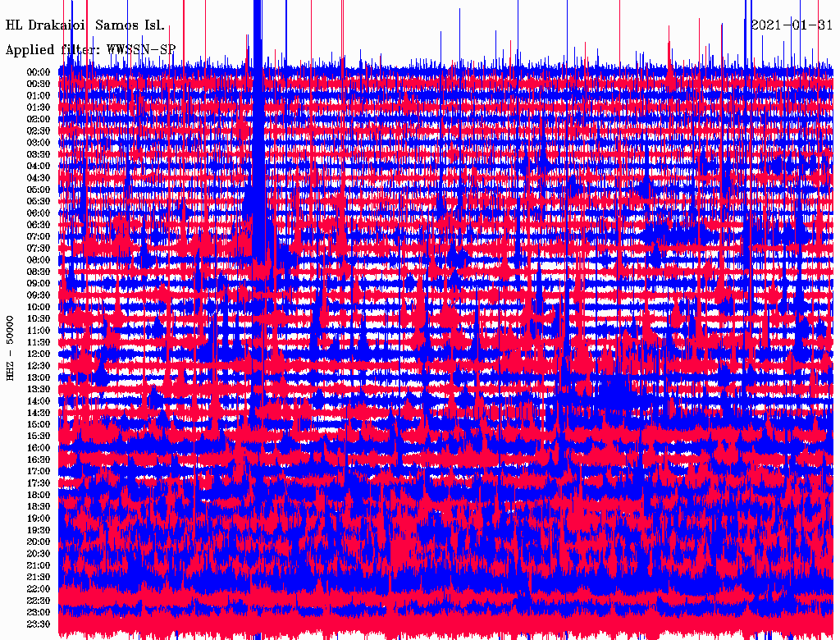Select the 04:30 time label

click(x=39, y=178)
